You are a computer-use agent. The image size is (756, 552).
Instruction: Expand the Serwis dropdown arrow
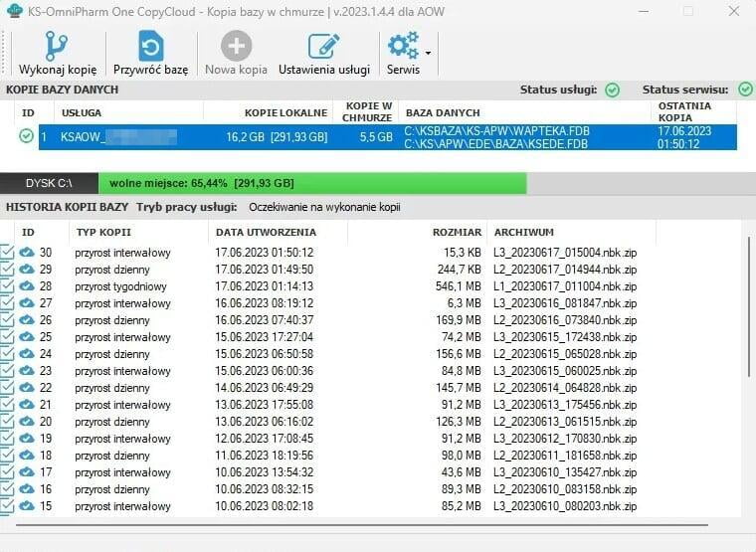click(428, 53)
